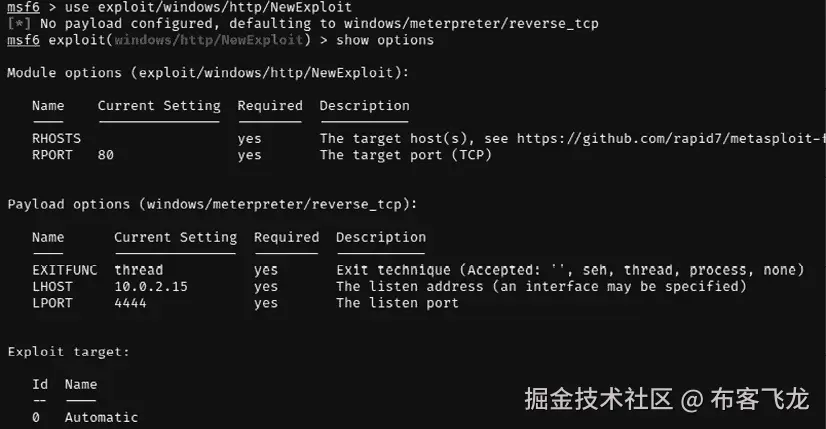This screenshot has height=429, width=826.
Task: Click the "Payload options" heading line
Action: tap(212, 204)
